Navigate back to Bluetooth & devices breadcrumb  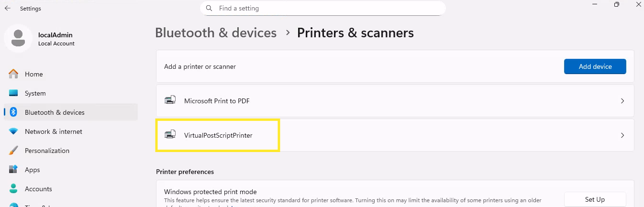216,33
